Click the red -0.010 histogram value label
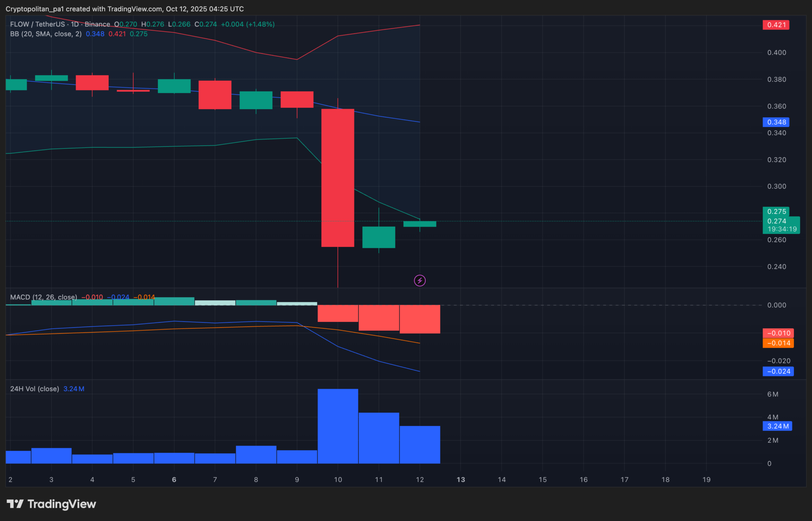812x521 pixels. pos(778,333)
